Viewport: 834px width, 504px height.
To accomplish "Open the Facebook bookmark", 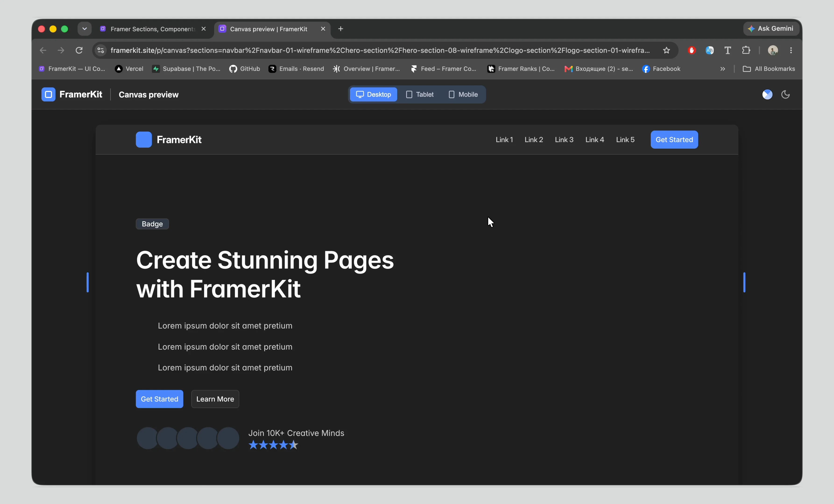I will [x=661, y=69].
